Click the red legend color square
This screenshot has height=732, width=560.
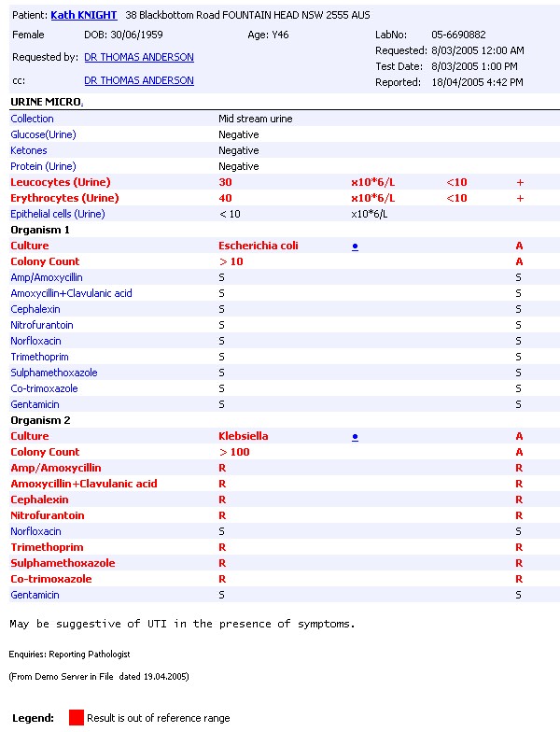[76, 718]
